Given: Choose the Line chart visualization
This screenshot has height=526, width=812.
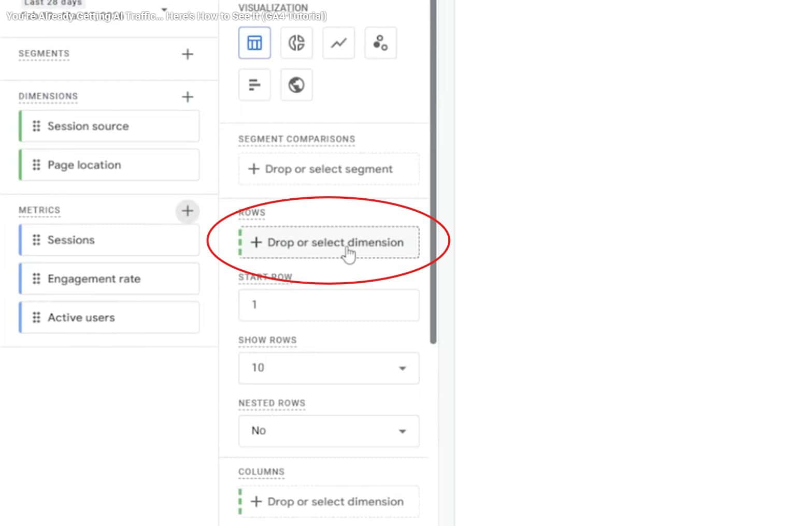Looking at the screenshot, I should pos(338,43).
